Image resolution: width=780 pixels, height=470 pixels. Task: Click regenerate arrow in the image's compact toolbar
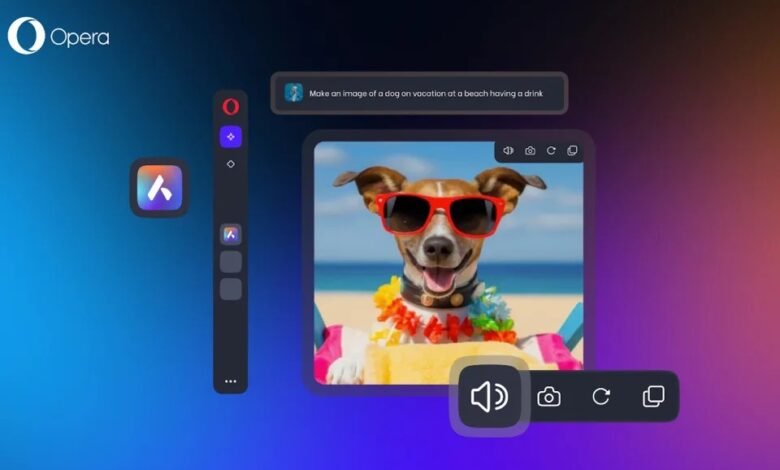[551, 151]
